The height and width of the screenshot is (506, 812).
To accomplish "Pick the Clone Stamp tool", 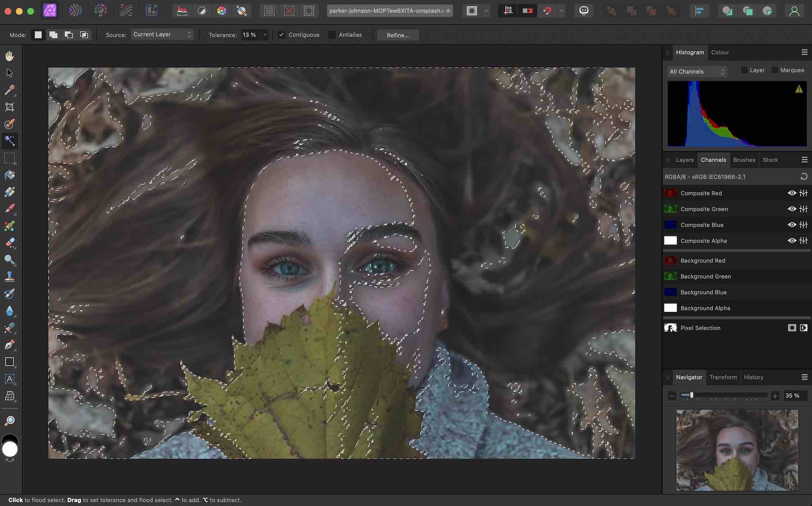I will (9, 276).
